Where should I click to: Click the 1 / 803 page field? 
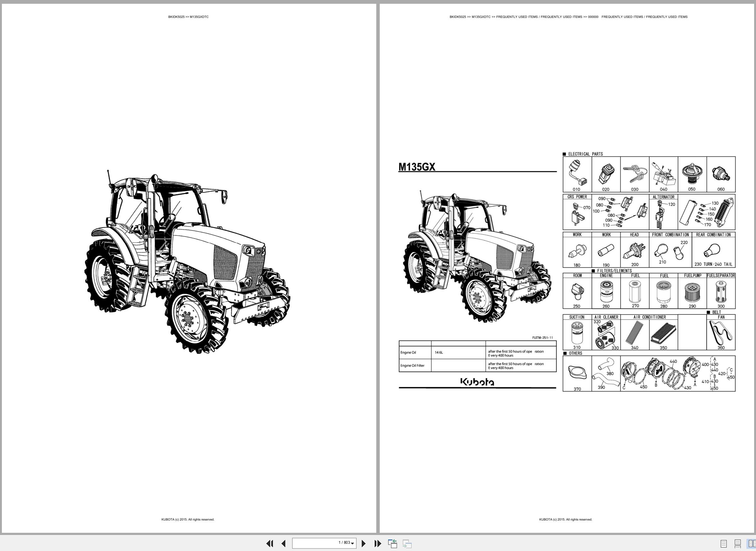(x=324, y=543)
